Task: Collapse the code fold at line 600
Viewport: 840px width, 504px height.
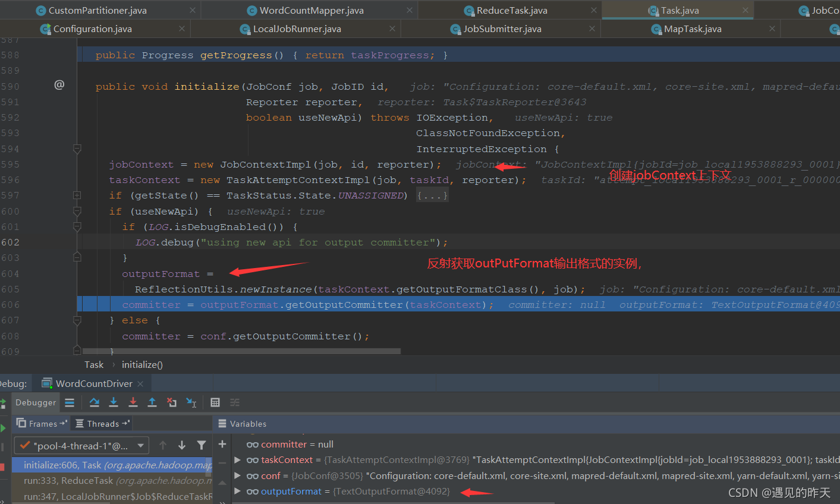Action: 77,211
